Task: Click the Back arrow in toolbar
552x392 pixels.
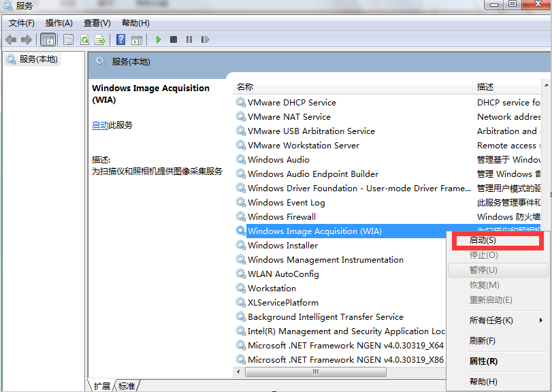Action: coord(11,39)
